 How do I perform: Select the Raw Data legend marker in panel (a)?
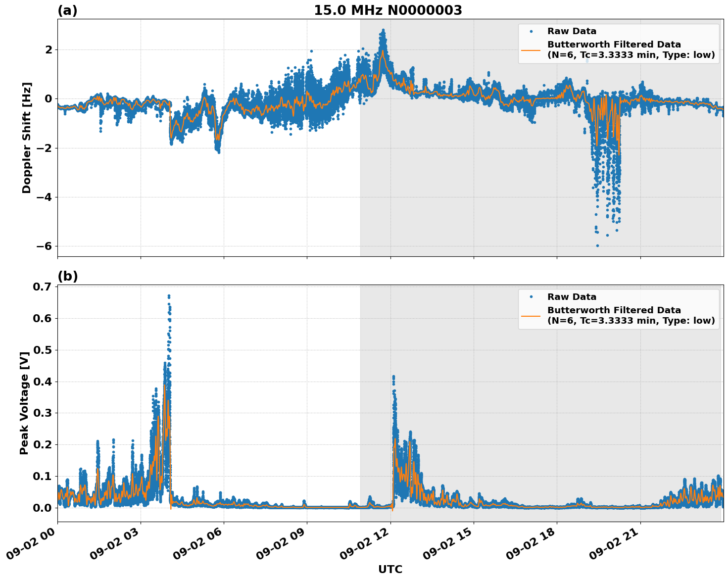pos(530,30)
